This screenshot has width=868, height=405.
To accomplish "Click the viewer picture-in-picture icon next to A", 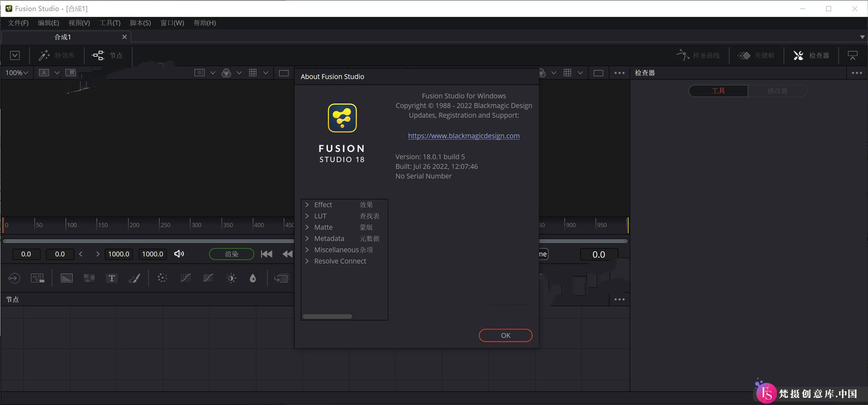I will coord(70,73).
